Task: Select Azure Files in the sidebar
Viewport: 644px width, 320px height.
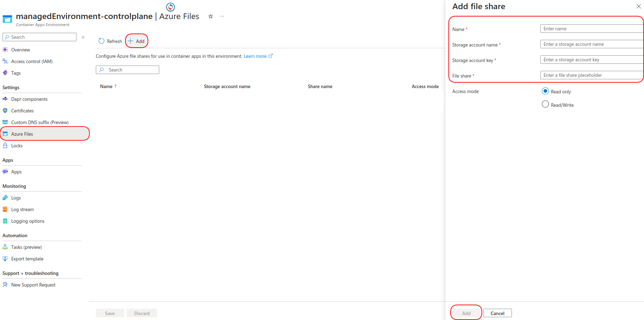Action: coord(45,134)
